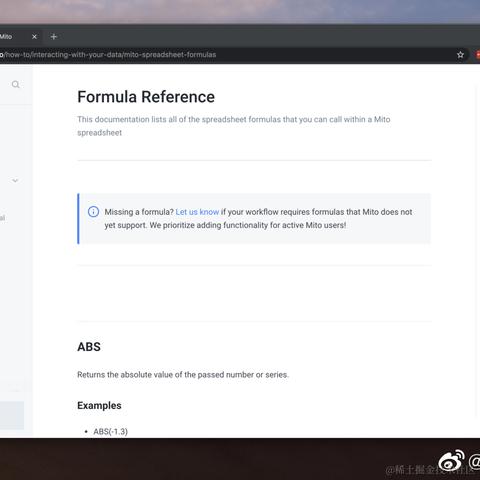
Task: Open the sidebar search icon
Action: tap(15, 84)
